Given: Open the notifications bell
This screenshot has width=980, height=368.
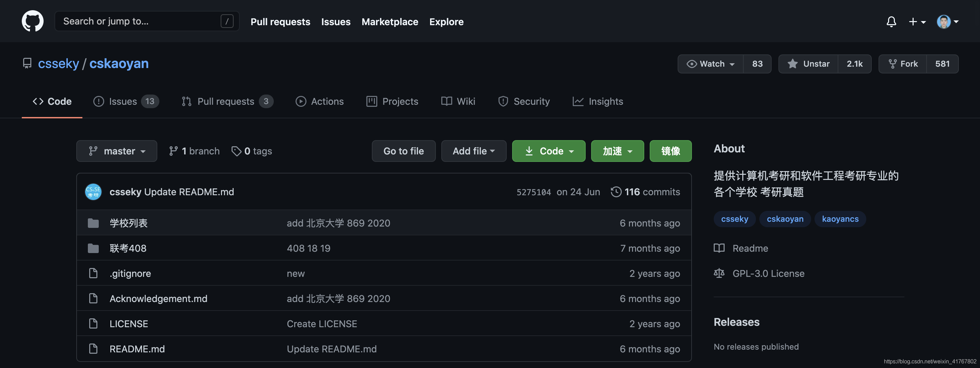Looking at the screenshot, I should [891, 22].
